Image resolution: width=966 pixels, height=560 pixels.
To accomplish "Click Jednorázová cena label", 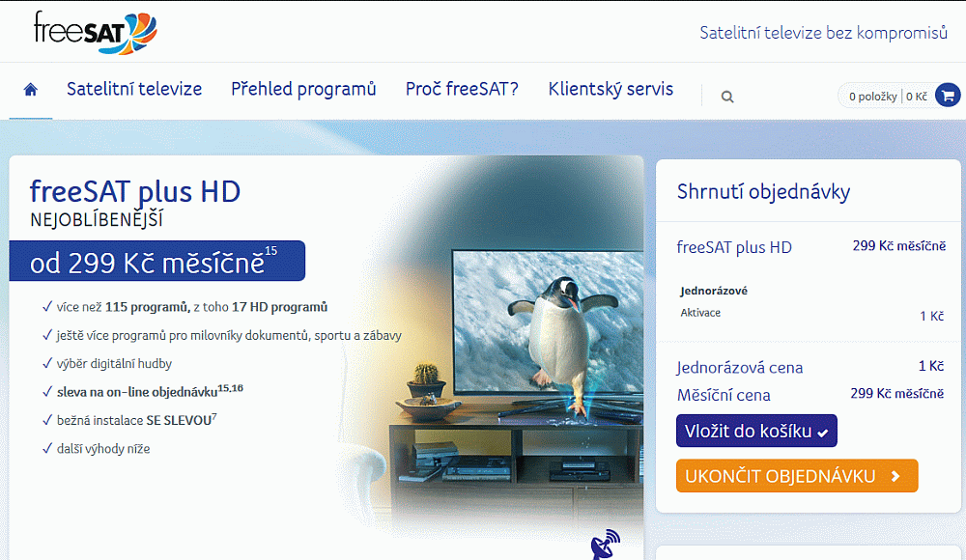I will point(739,368).
